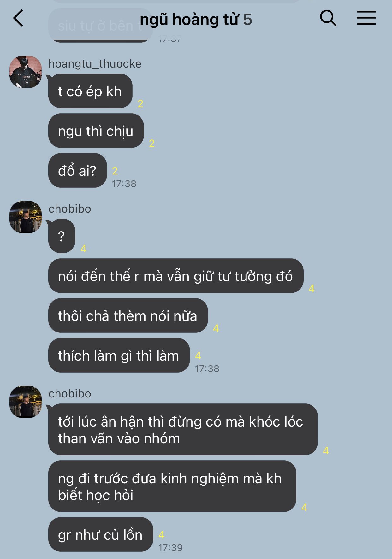
Task: Select message "thích làm gì thì làm"
Action: (119, 356)
